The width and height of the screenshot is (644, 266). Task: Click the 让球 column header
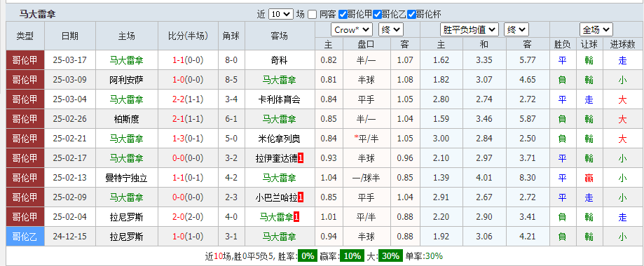point(589,44)
